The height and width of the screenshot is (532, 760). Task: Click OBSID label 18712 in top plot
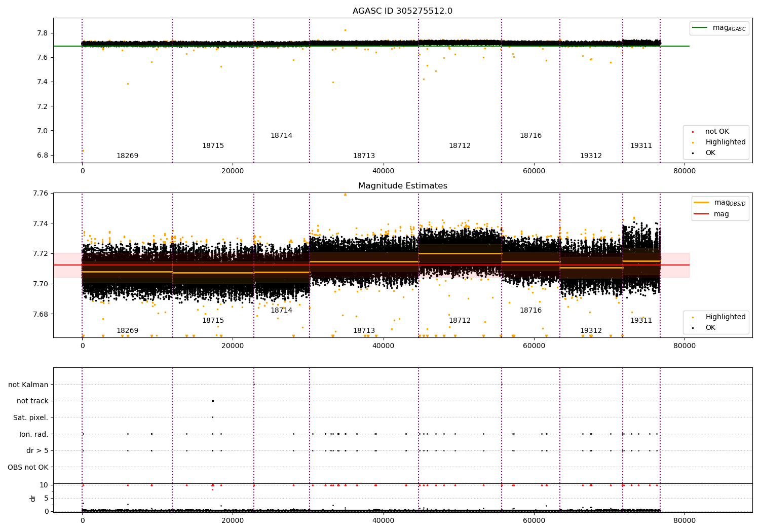460,146
